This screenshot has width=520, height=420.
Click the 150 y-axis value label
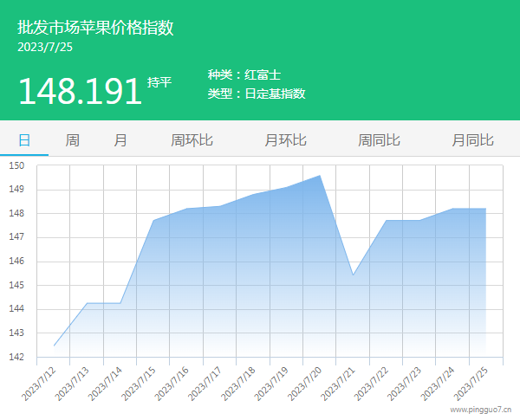coord(17,165)
